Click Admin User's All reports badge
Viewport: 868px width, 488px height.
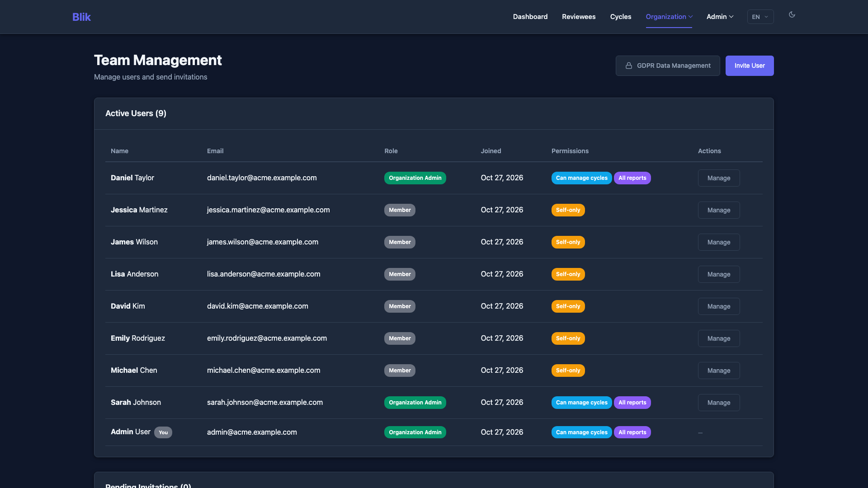pos(632,432)
